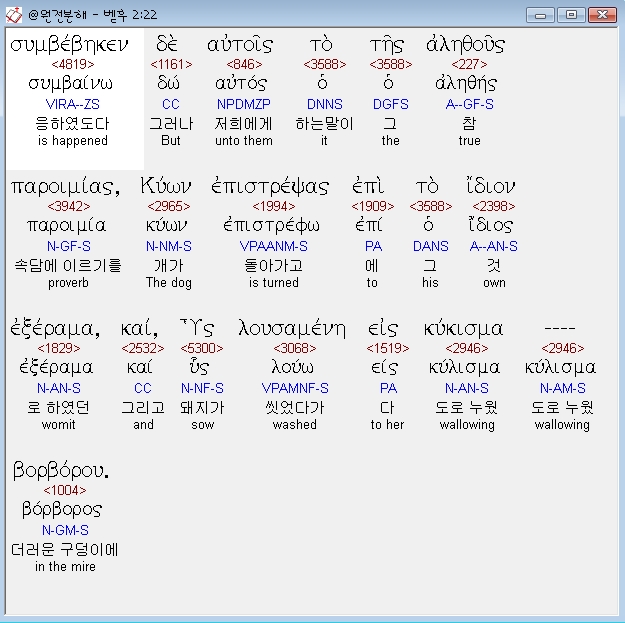Click Strong's number <5300>

[x=202, y=348]
